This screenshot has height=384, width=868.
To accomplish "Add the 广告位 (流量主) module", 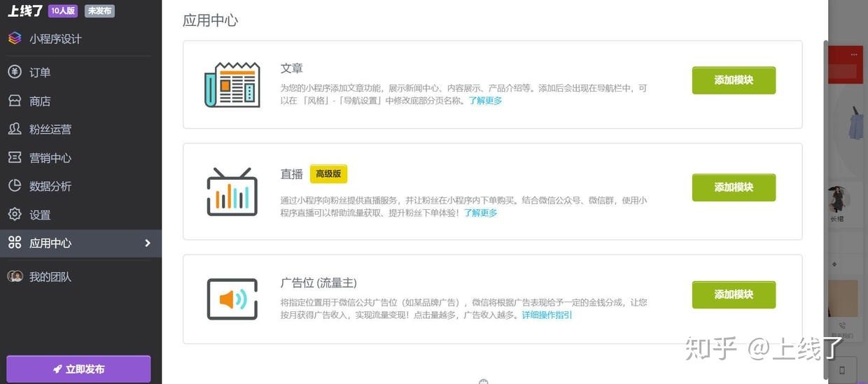I will click(734, 294).
